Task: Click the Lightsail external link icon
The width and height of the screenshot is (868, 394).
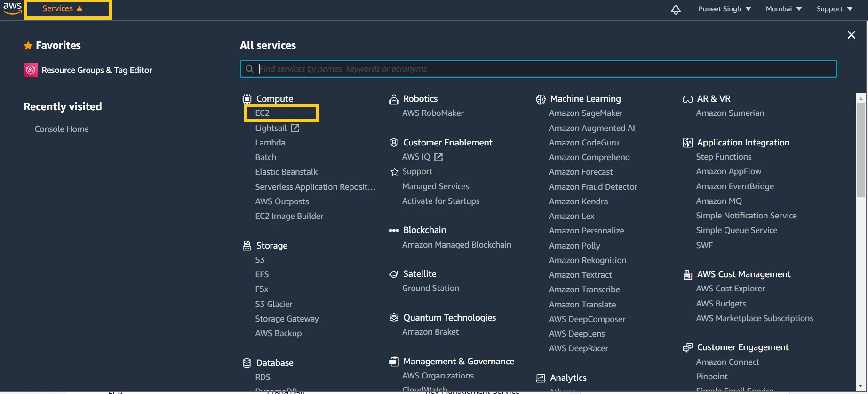Action: click(295, 128)
